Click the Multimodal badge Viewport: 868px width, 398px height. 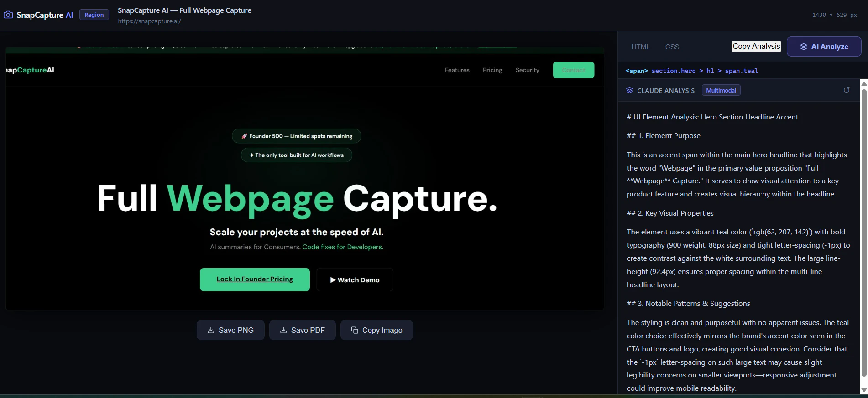point(721,90)
